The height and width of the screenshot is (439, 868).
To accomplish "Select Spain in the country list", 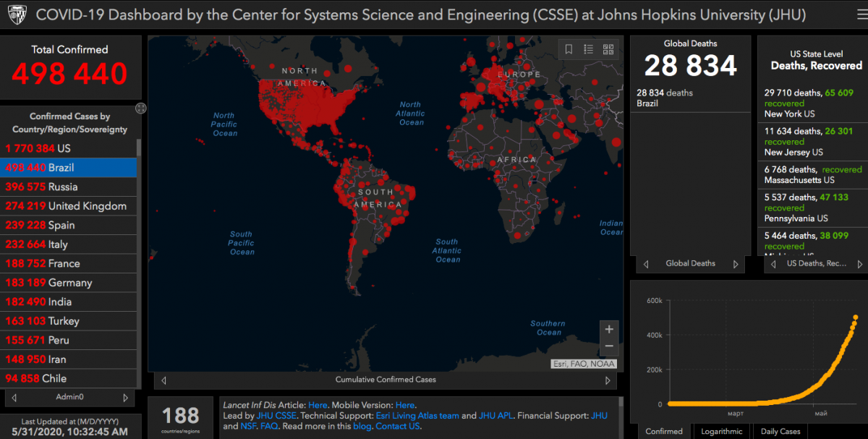I will pos(68,225).
